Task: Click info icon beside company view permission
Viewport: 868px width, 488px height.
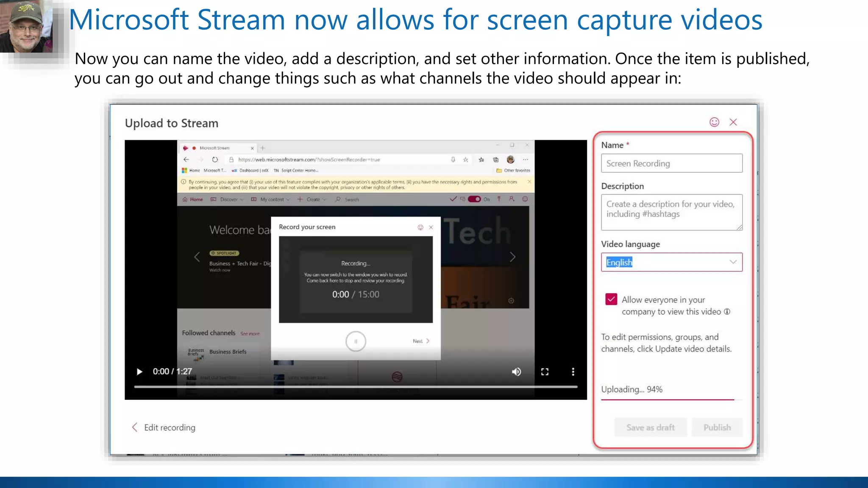Action: click(x=727, y=312)
